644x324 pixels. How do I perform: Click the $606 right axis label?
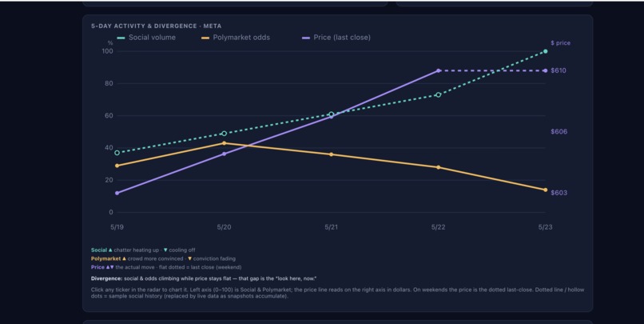(559, 131)
